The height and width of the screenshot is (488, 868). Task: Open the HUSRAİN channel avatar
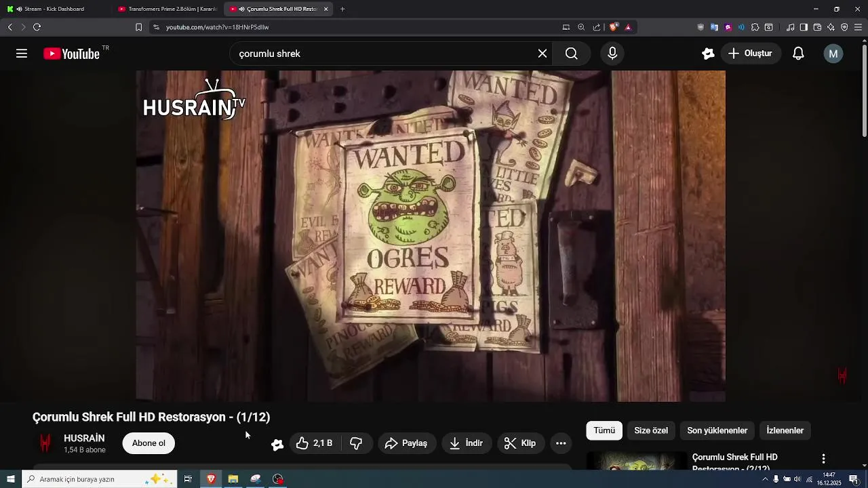coord(45,443)
